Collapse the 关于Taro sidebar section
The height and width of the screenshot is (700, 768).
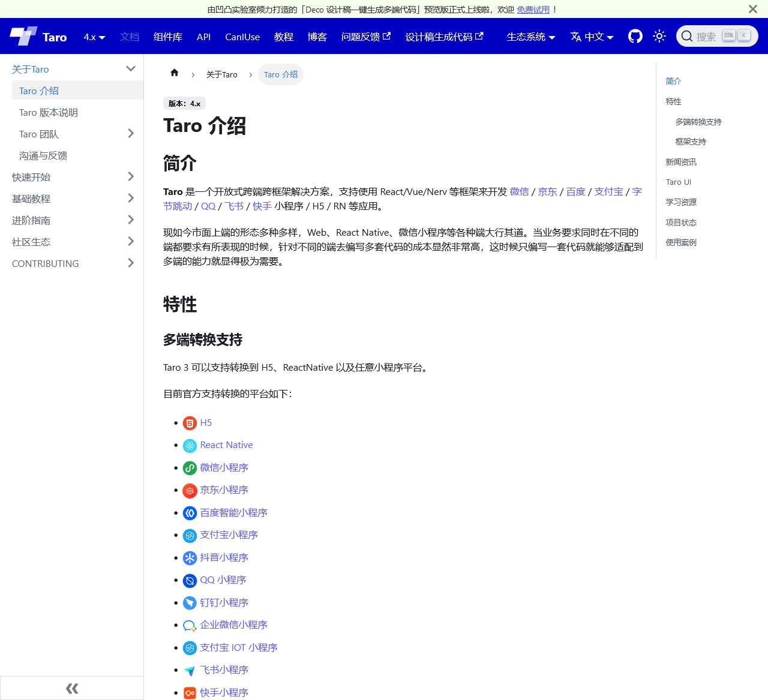131,69
